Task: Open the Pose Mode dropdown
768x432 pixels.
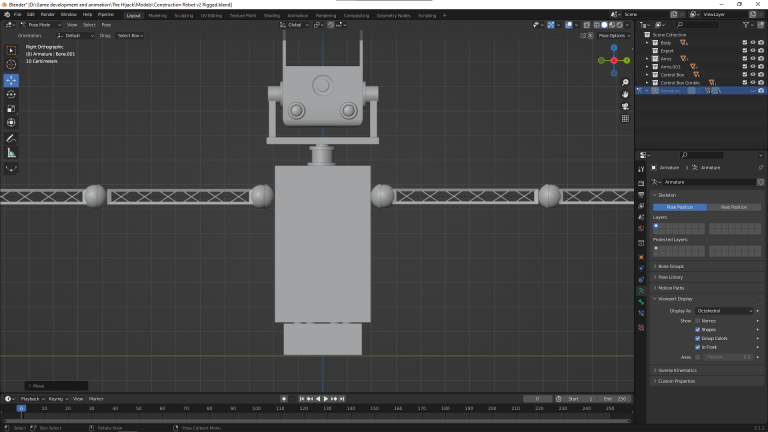Action: coord(40,24)
